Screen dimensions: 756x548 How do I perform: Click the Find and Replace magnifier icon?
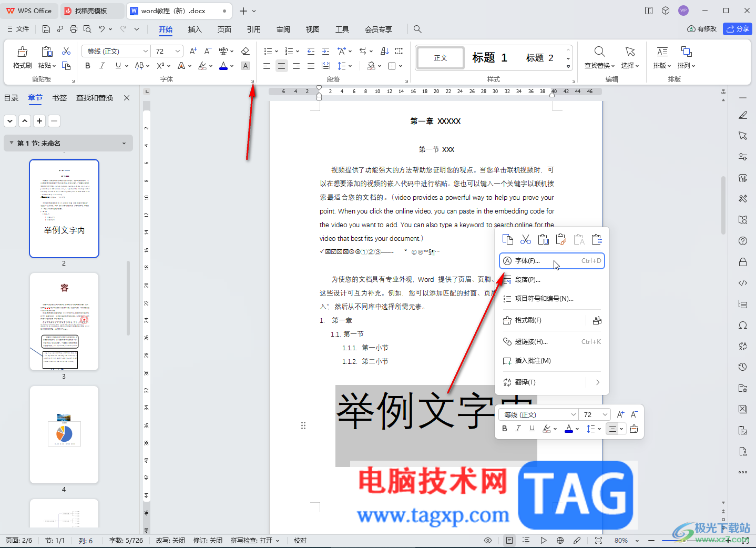(x=599, y=52)
